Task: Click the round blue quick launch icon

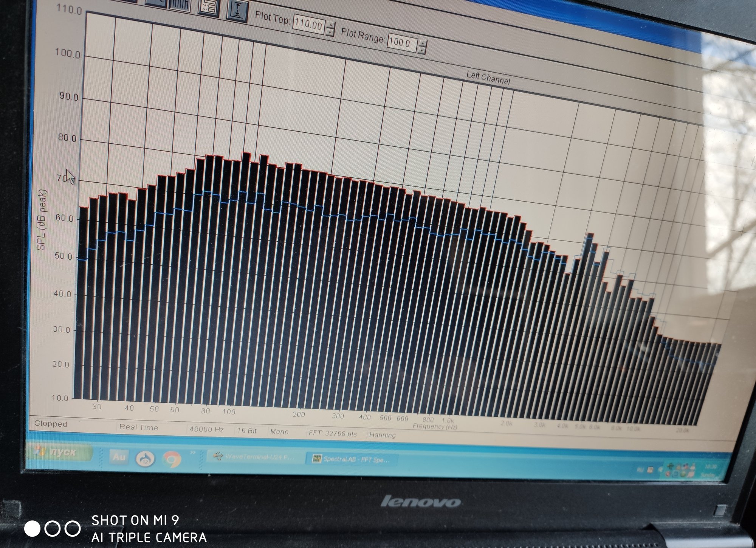Action: [x=145, y=458]
